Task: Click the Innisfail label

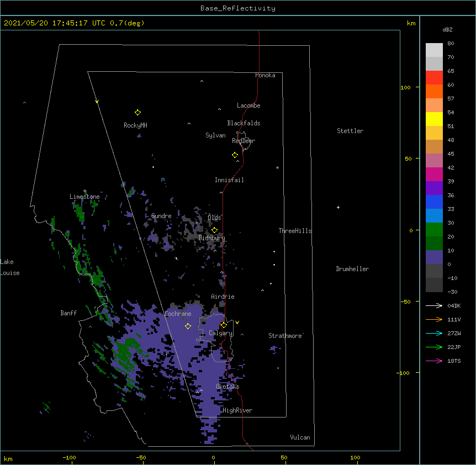Action: (x=229, y=180)
